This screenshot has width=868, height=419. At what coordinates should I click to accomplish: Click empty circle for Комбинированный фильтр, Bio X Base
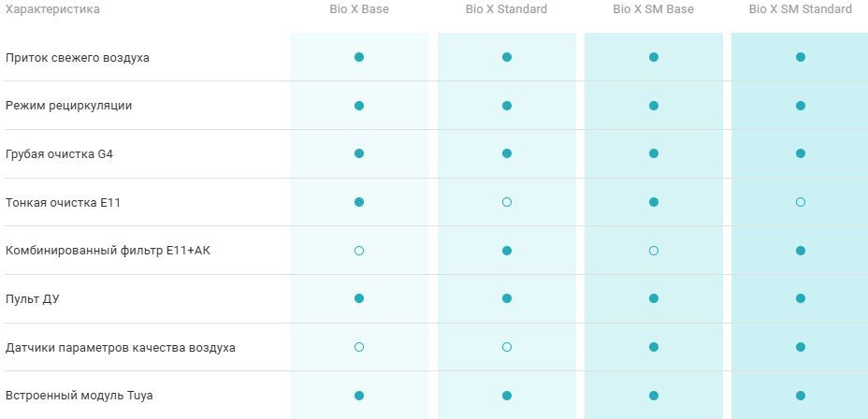point(359,251)
